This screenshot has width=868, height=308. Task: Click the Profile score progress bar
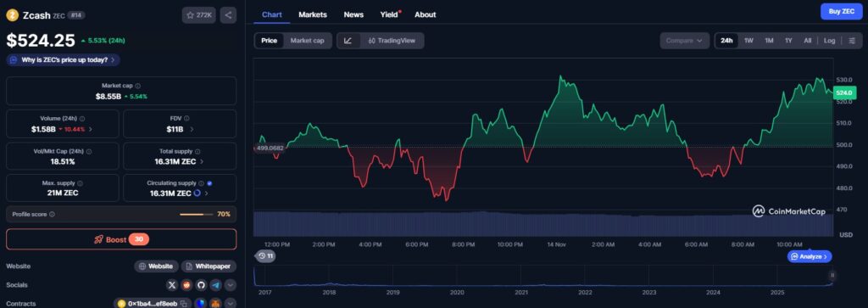[x=196, y=214]
